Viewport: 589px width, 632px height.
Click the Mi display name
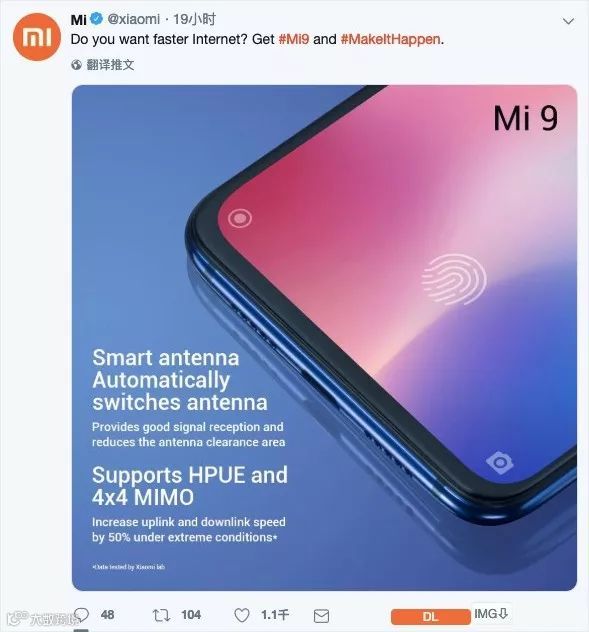tap(78, 19)
